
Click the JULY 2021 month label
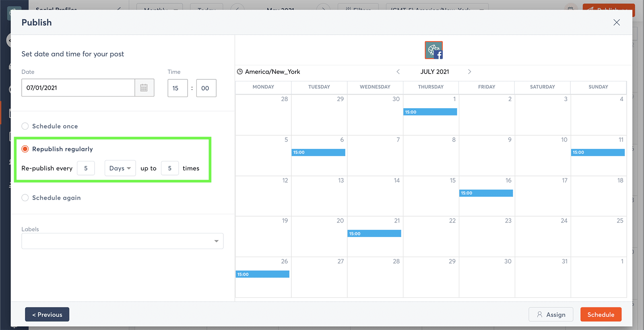coord(435,72)
